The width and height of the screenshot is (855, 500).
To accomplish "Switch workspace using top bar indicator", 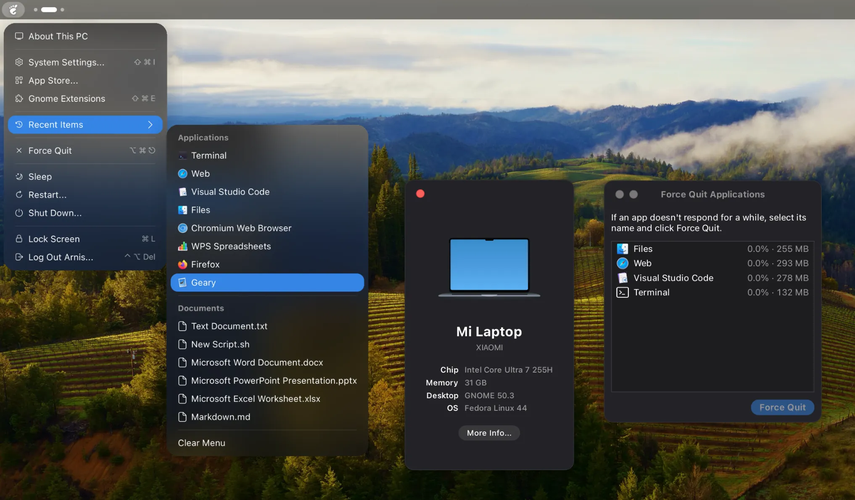I will [49, 9].
